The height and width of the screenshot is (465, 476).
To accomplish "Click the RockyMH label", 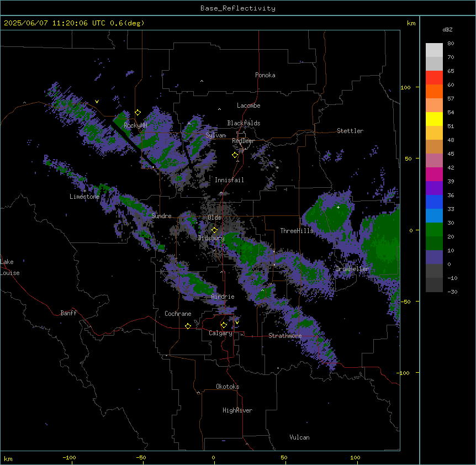I will (x=135, y=125).
